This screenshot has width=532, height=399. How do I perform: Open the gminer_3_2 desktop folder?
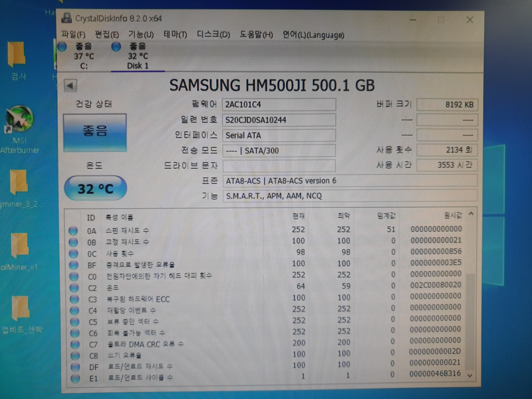point(19,189)
